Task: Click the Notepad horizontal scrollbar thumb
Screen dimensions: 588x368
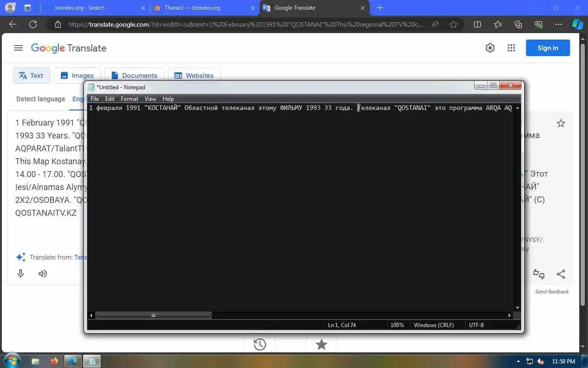Action: 153,316
